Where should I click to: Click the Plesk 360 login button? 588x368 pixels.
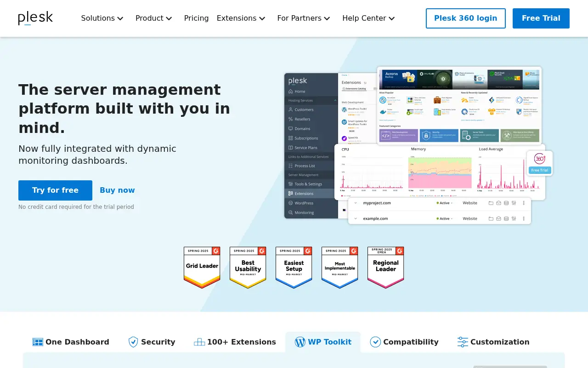click(x=465, y=18)
